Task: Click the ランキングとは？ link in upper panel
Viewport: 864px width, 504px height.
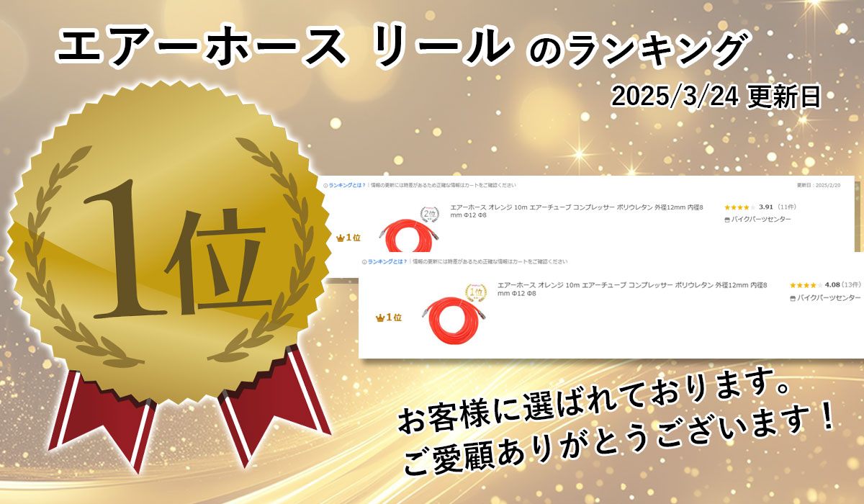Action: tap(346, 185)
